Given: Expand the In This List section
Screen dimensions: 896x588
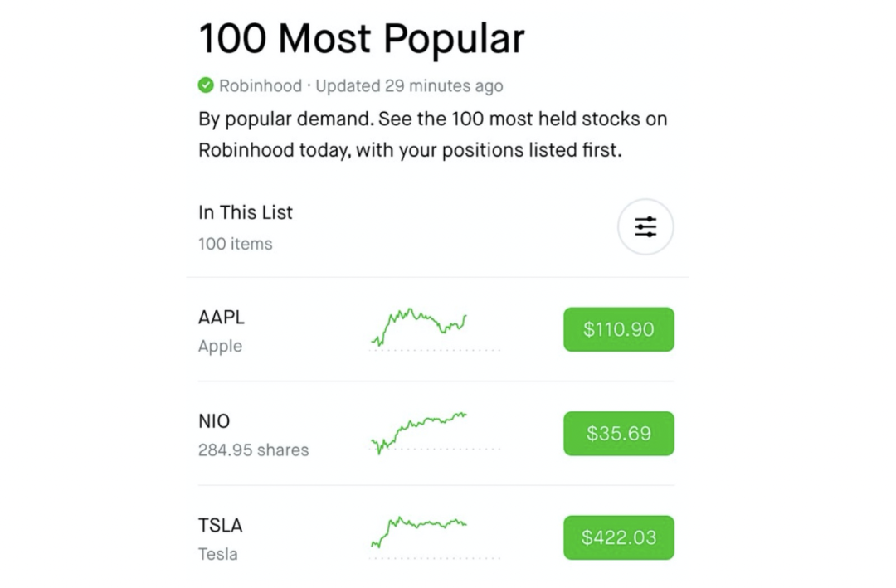Looking at the screenshot, I should (x=245, y=212).
